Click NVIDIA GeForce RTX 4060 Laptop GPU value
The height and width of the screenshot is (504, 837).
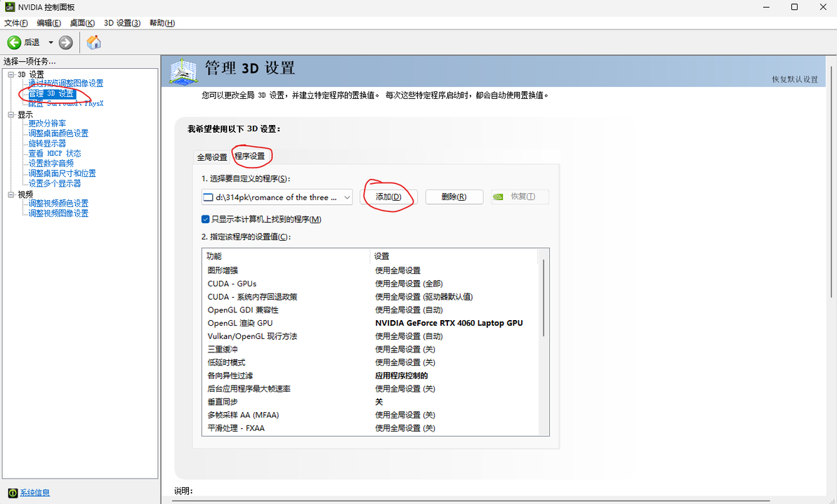point(449,323)
